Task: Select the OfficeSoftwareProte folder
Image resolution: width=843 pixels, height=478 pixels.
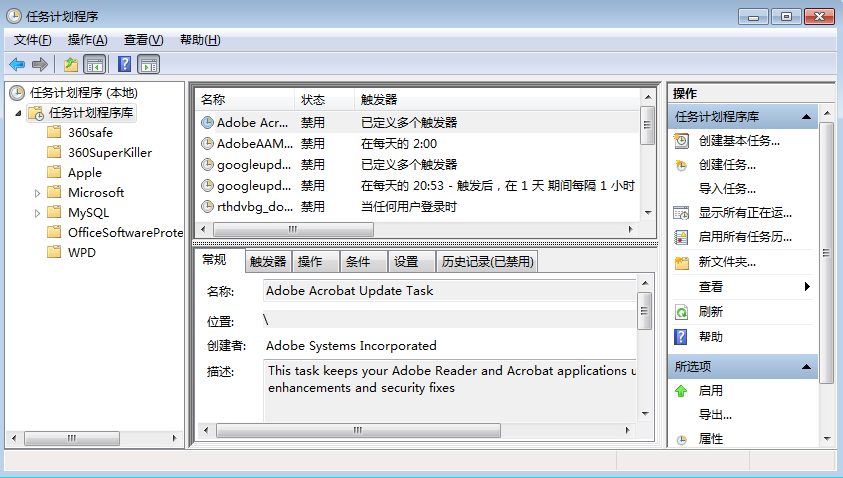Action: (125, 232)
